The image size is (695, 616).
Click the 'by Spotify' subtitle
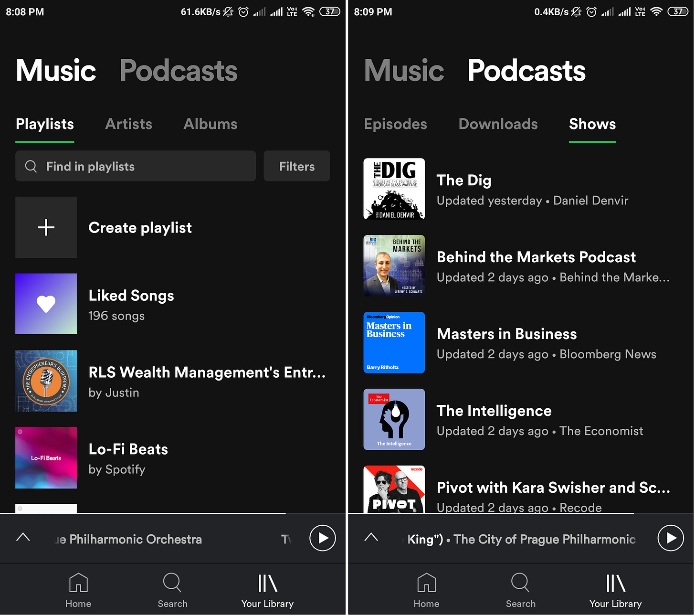(117, 470)
